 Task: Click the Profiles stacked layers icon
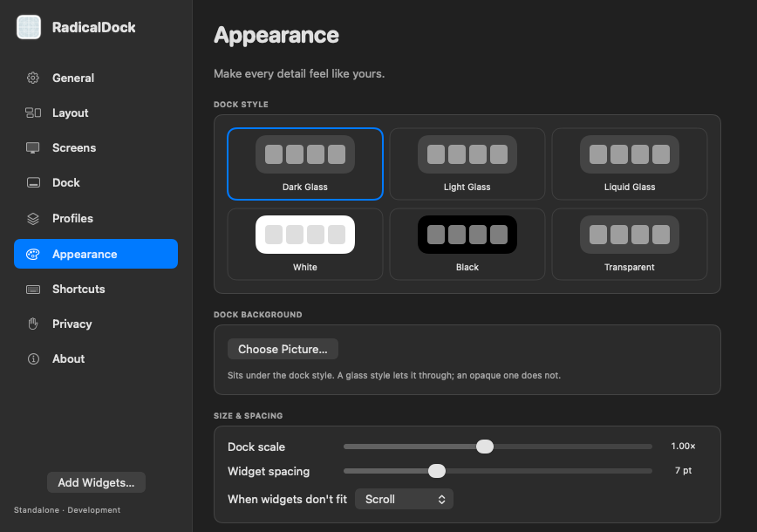[x=33, y=219]
